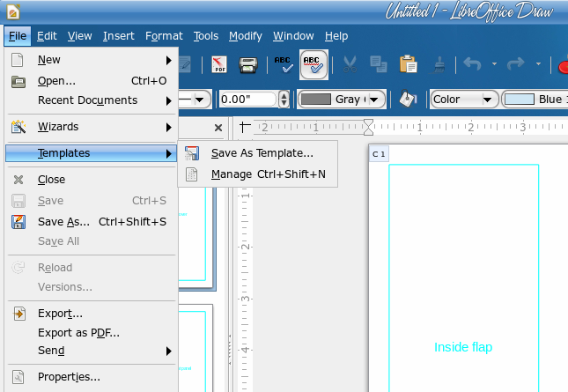Click the Undo arrow icon
Image resolution: width=568 pixels, height=392 pixels.
[x=472, y=64]
